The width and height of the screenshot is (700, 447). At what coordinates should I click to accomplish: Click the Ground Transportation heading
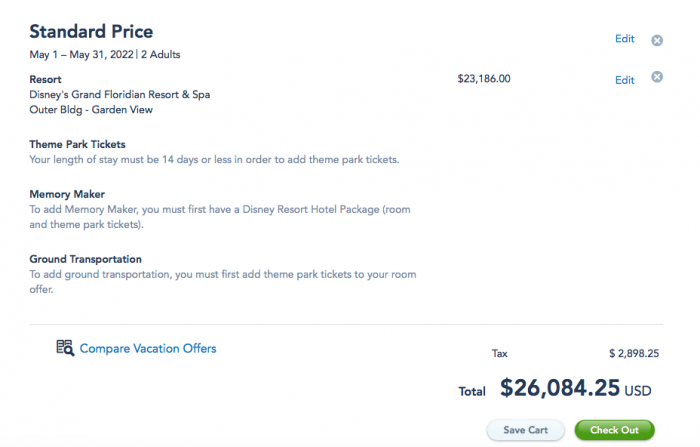click(x=85, y=259)
